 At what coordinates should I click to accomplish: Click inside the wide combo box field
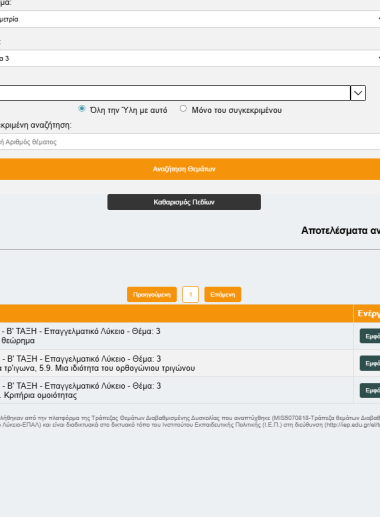175,93
